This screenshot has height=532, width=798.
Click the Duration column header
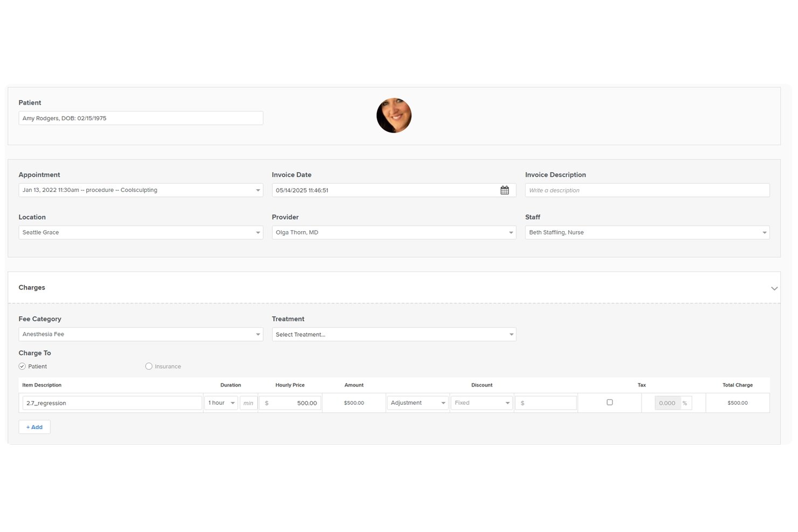point(231,385)
